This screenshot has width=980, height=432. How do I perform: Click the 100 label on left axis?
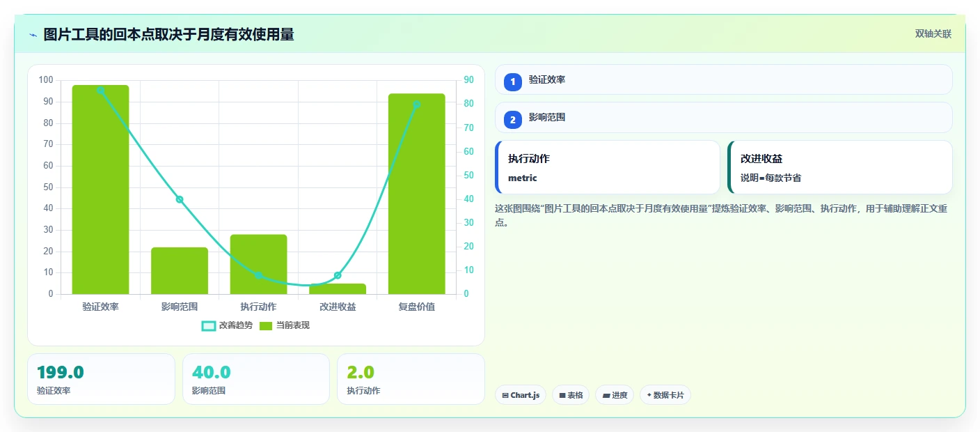coord(46,80)
